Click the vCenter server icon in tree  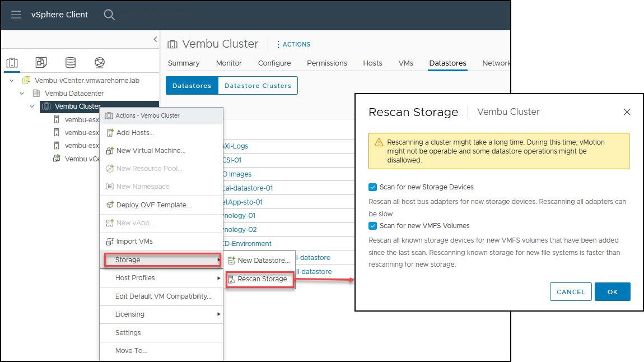click(x=26, y=80)
